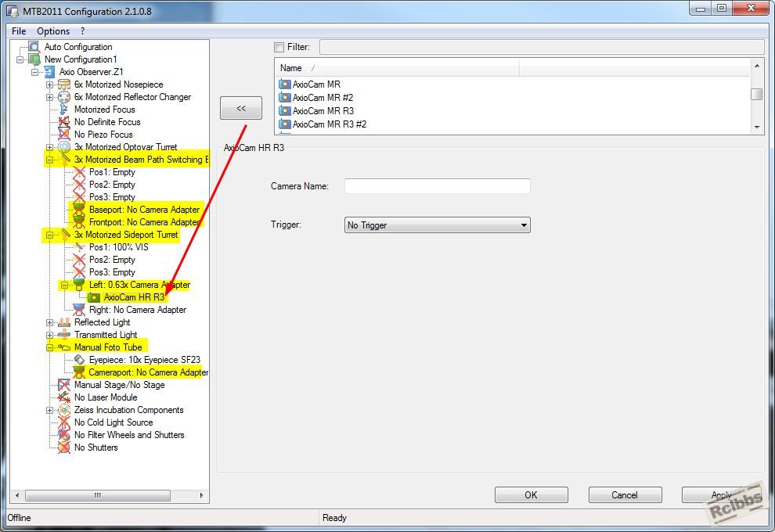Click the No Piezo Focus icon
Screen dimensions: 775x532
[x=63, y=135]
